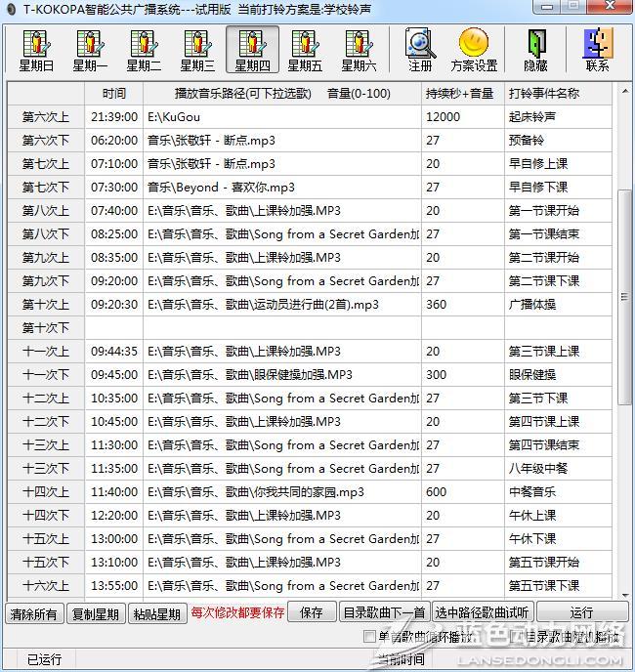Select the empty time cell for 第十次下
The height and width of the screenshot is (672, 635).
point(113,328)
